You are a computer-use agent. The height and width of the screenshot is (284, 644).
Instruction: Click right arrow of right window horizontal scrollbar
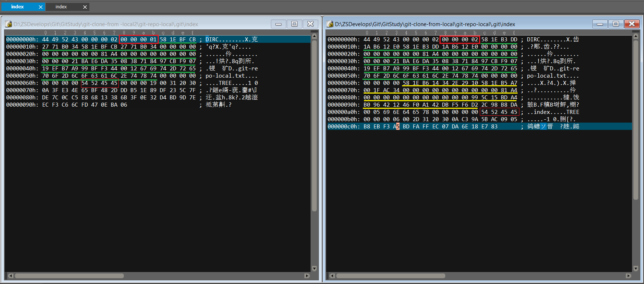click(x=628, y=276)
